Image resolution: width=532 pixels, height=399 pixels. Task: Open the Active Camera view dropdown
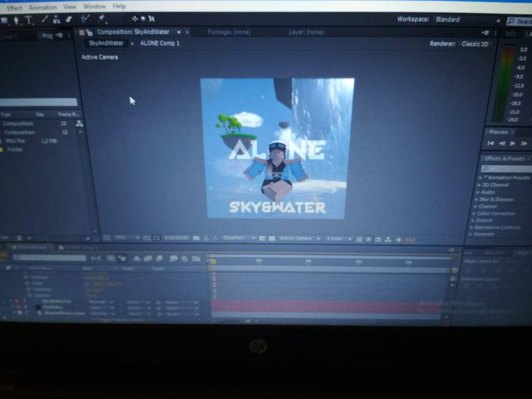click(x=299, y=238)
